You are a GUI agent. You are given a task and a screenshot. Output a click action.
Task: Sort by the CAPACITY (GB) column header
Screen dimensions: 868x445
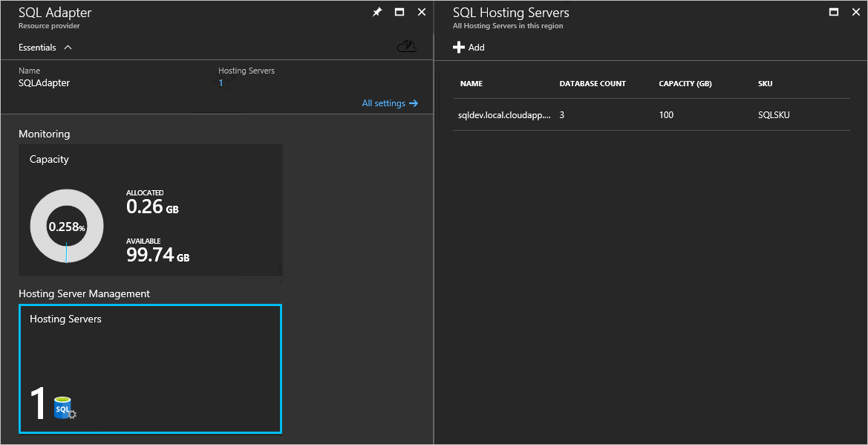[x=685, y=83]
